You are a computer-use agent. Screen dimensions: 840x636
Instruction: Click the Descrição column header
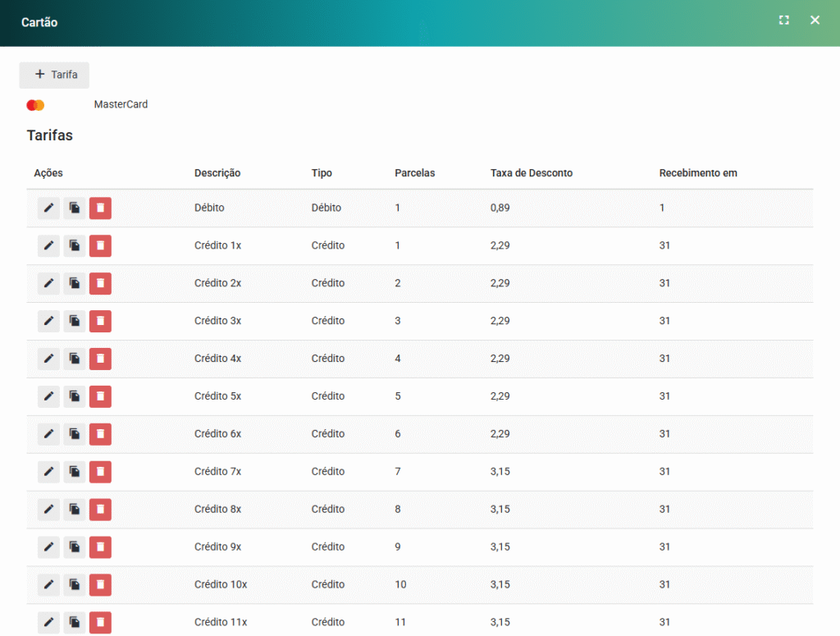coord(217,173)
